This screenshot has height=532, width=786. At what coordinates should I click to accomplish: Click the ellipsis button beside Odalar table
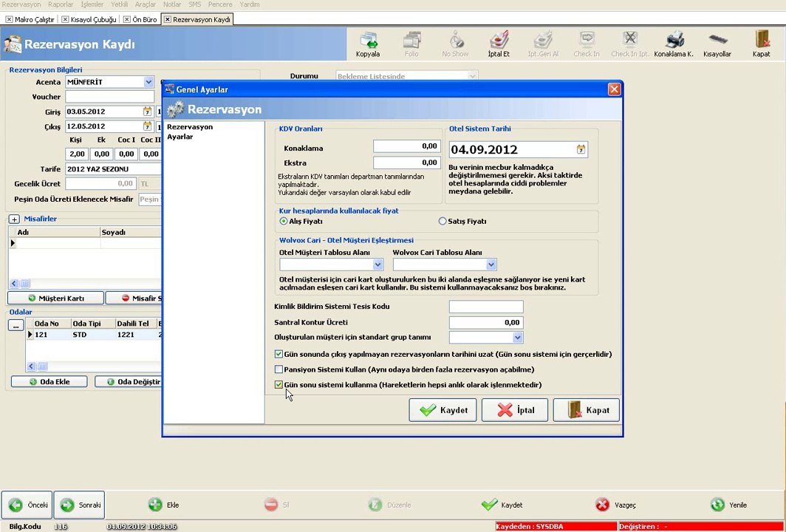pos(16,325)
